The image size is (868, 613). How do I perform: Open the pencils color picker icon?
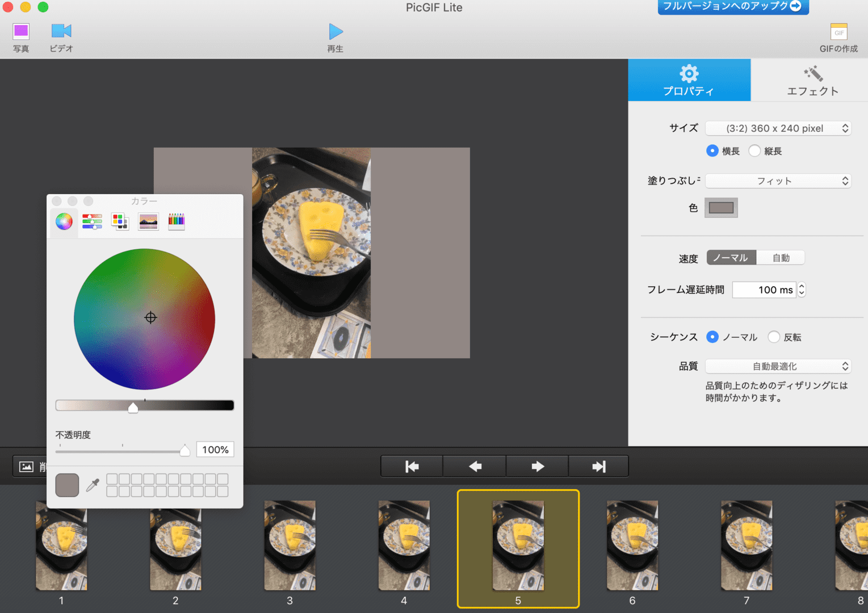(x=176, y=221)
